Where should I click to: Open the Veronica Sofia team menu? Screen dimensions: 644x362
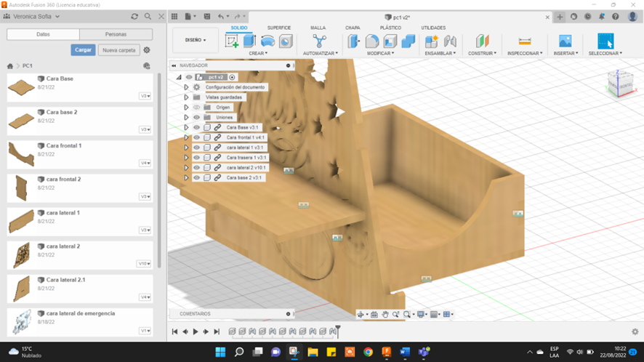(x=37, y=17)
